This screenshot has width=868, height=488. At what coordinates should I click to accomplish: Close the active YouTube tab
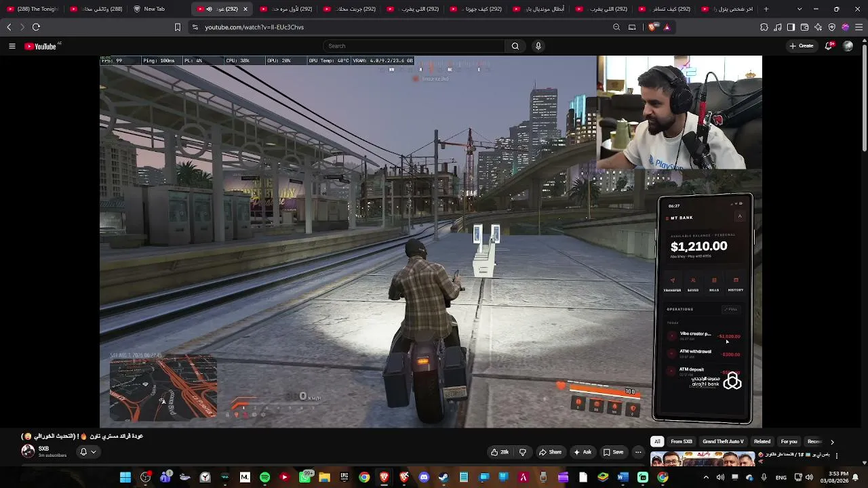coord(245,9)
